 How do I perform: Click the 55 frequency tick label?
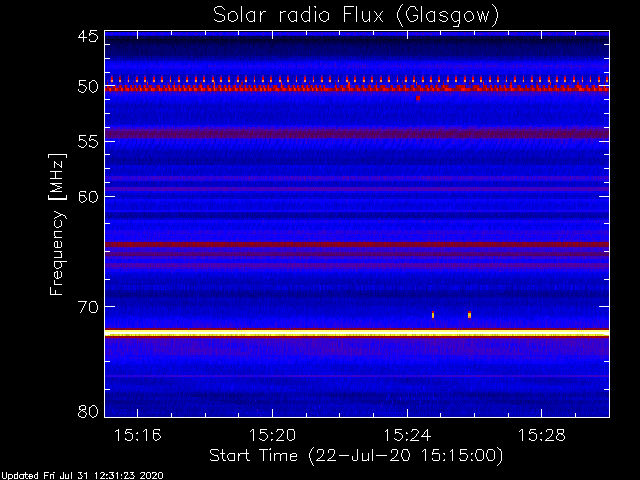[x=88, y=142]
